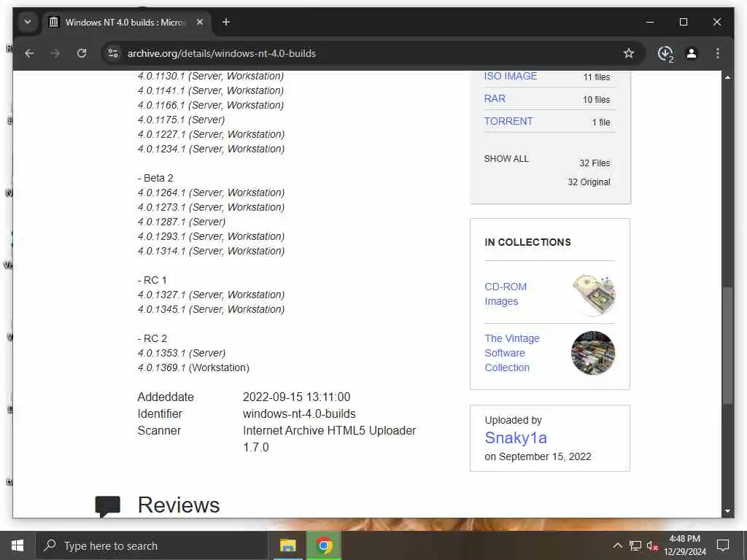Click the 32 Original files text

[x=589, y=182]
